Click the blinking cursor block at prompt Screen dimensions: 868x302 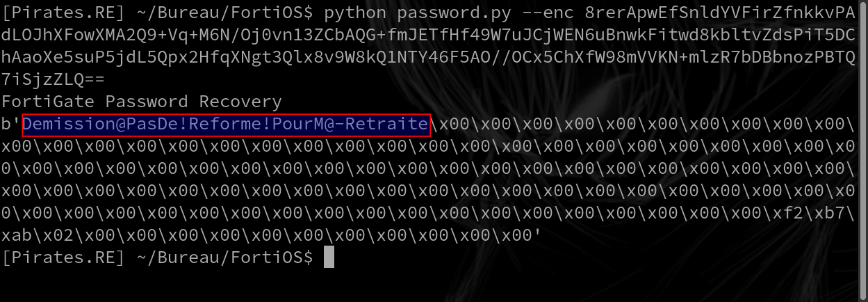(329, 257)
